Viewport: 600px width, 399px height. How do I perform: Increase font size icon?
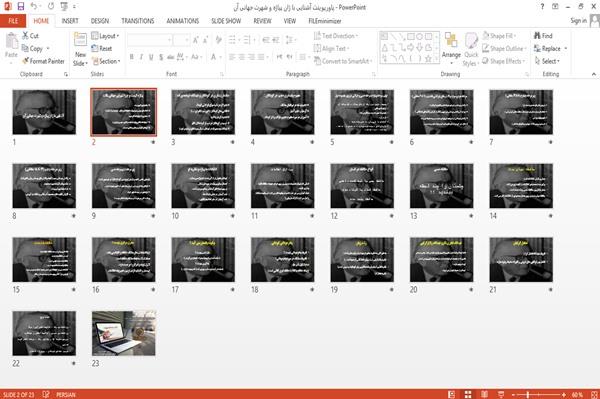click(x=196, y=40)
